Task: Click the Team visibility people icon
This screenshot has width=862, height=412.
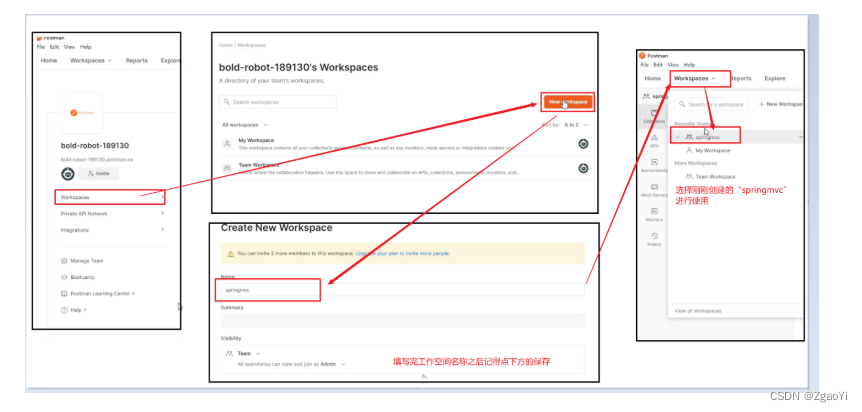Action: 230,353
